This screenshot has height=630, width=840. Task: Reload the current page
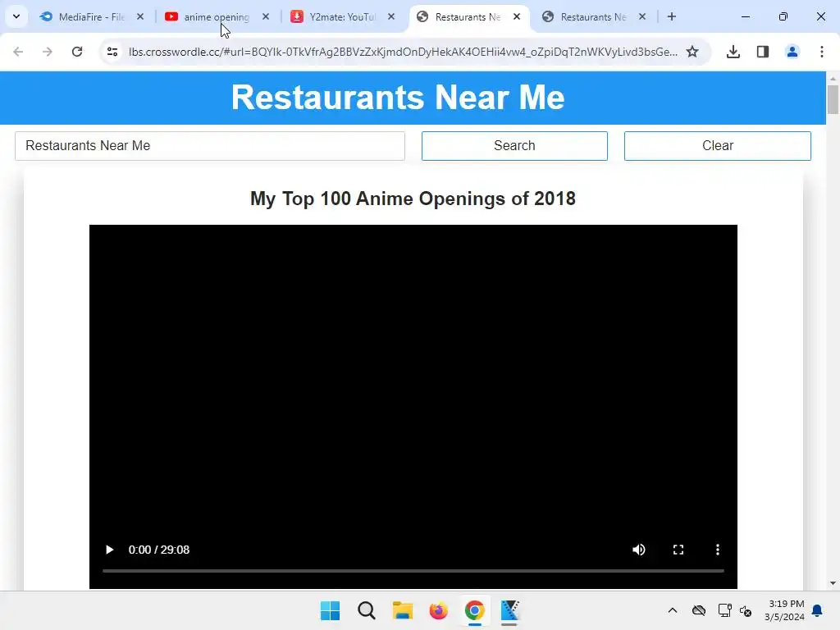coord(77,52)
